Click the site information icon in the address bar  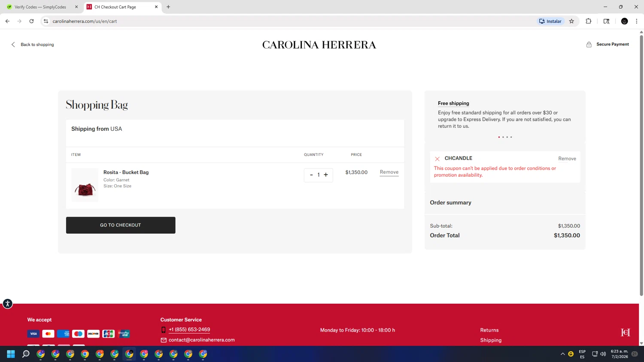tap(46, 21)
